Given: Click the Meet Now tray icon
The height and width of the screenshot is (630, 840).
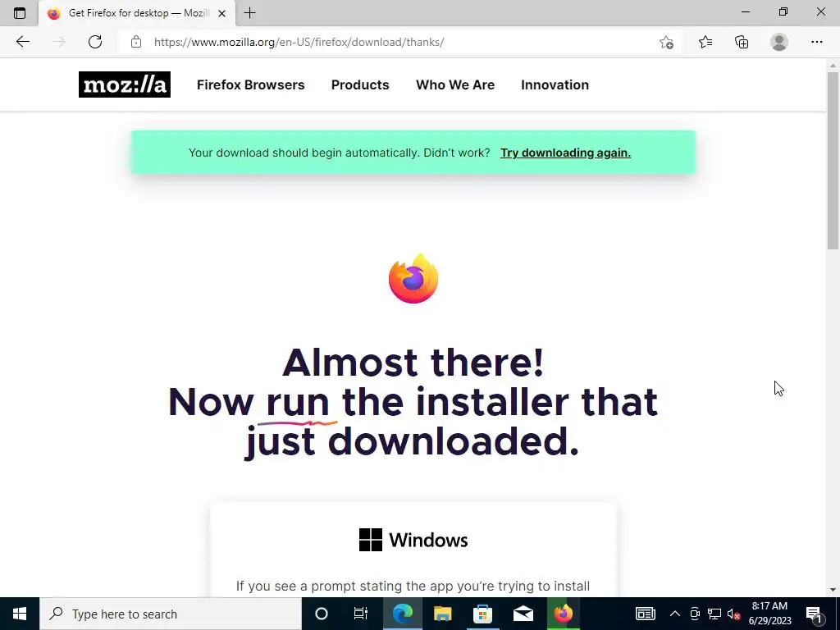Looking at the screenshot, I should (695, 614).
